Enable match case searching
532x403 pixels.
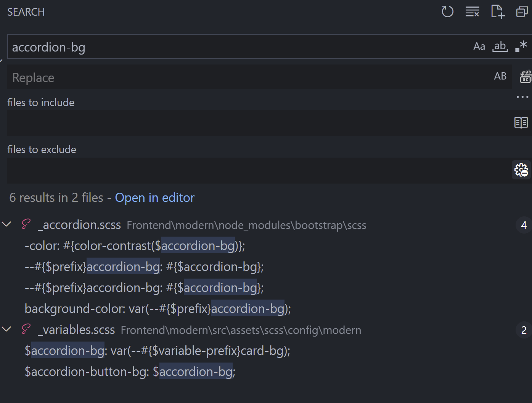479,46
